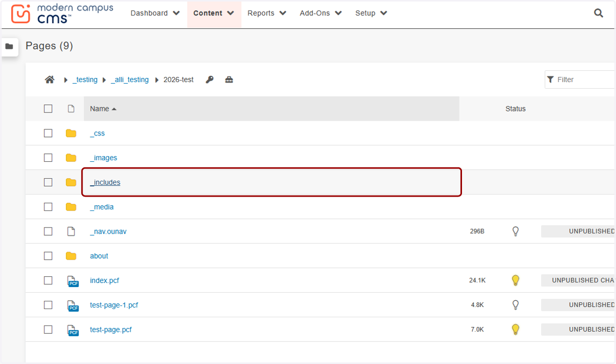Open the _media folder link
Screen dimensions: 616x364
[102, 207]
